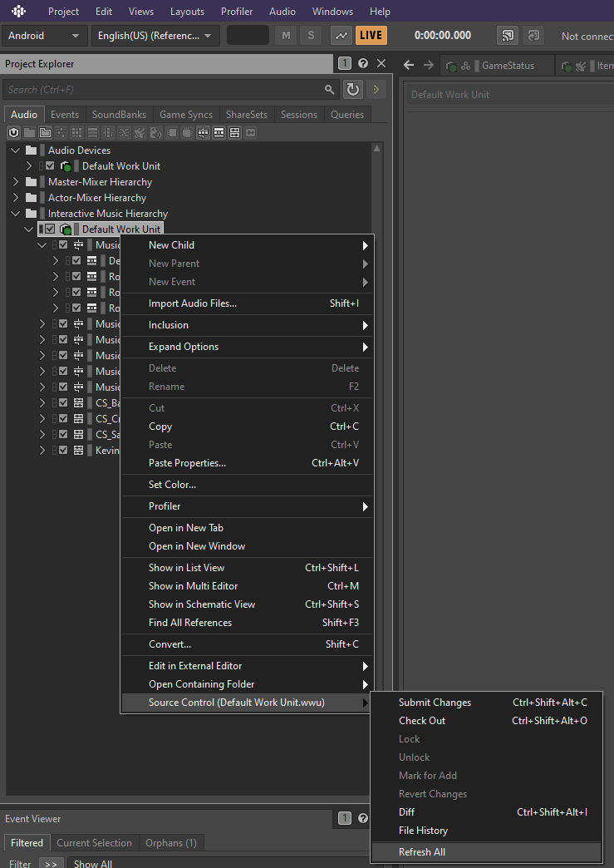Click the refresh icon next to the search field

[352, 89]
